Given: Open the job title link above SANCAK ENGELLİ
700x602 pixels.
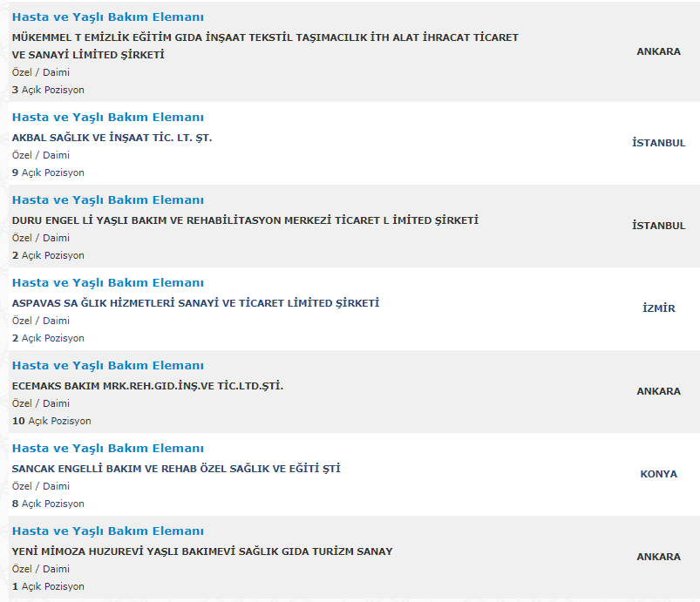Looking at the screenshot, I should (x=107, y=449).
